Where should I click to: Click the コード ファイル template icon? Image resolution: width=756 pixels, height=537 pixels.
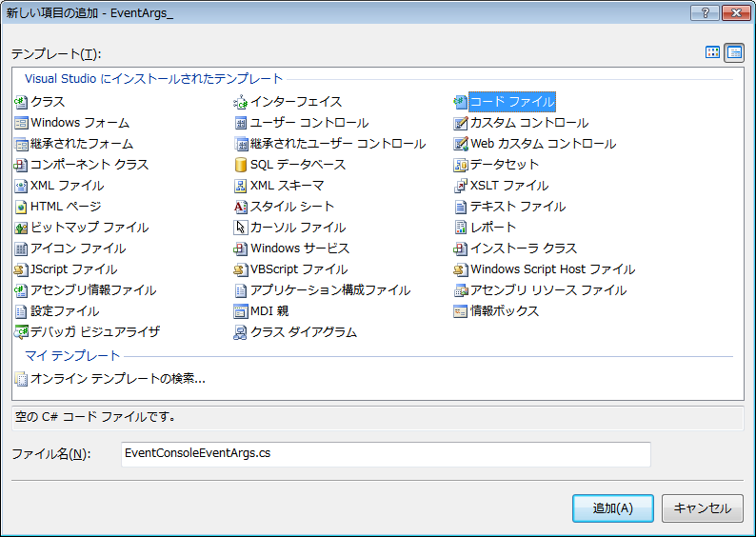(x=460, y=102)
